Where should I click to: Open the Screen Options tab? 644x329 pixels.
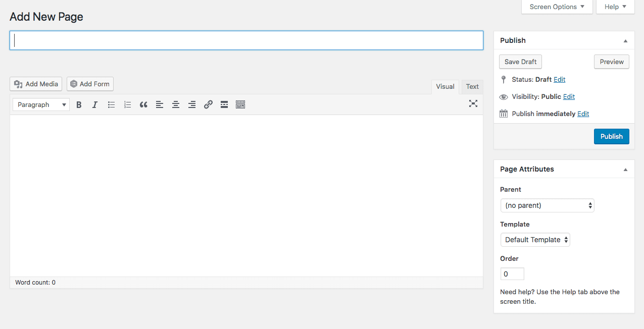[557, 7]
